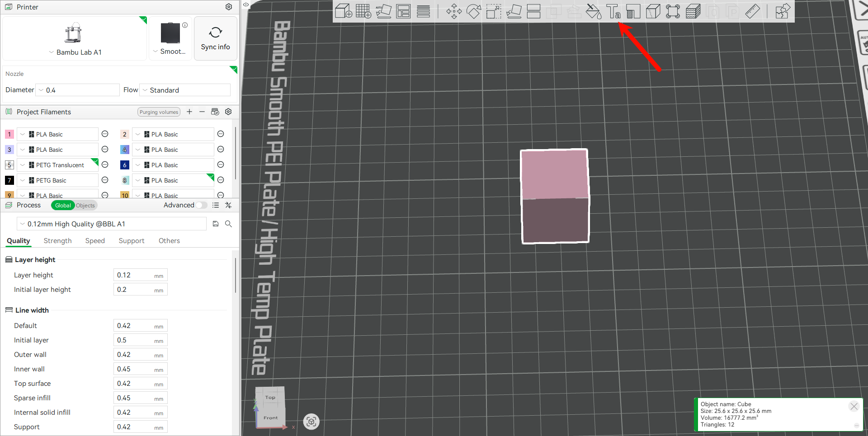Screen dimensions: 868x436
Task: Switch to the Support tab
Action: click(x=132, y=241)
